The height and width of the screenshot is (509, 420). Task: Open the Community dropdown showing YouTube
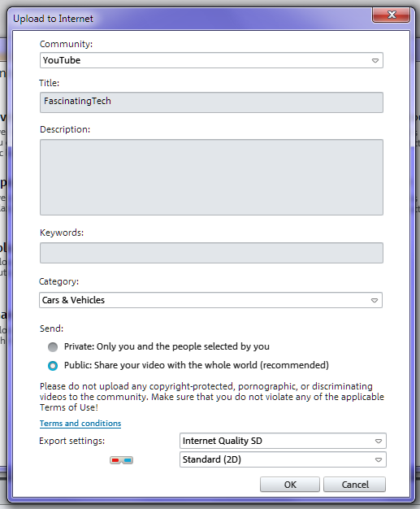[211, 60]
